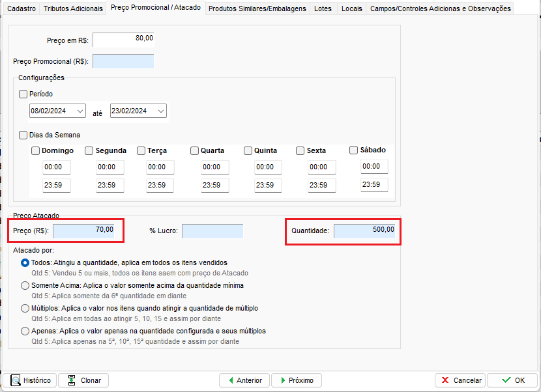Screen dimensions: 541x392
Task: Select the Somente Acima radio option
Action: pyautogui.click(x=25, y=285)
